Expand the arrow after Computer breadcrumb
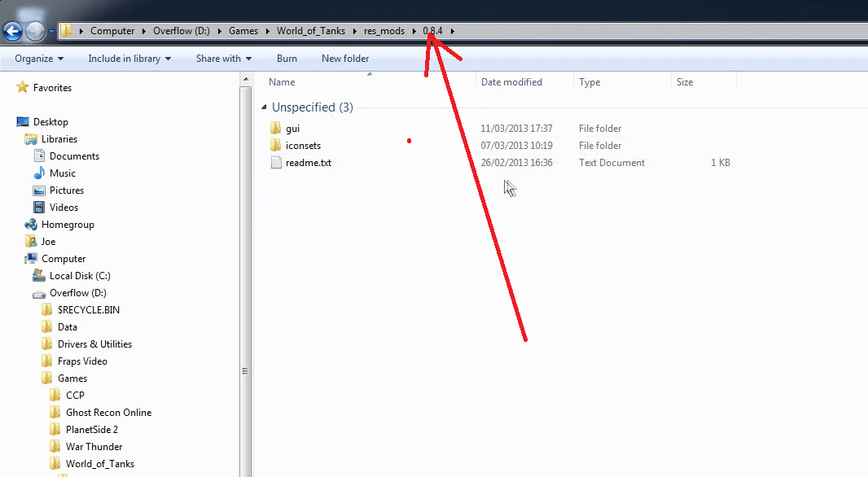 coord(144,31)
